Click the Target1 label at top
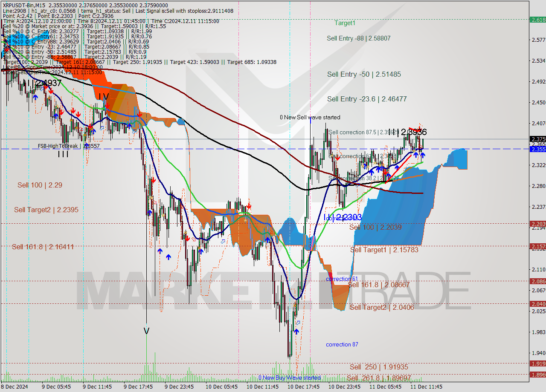Image resolution: width=546 pixels, height=392 pixels. pyautogui.click(x=345, y=23)
